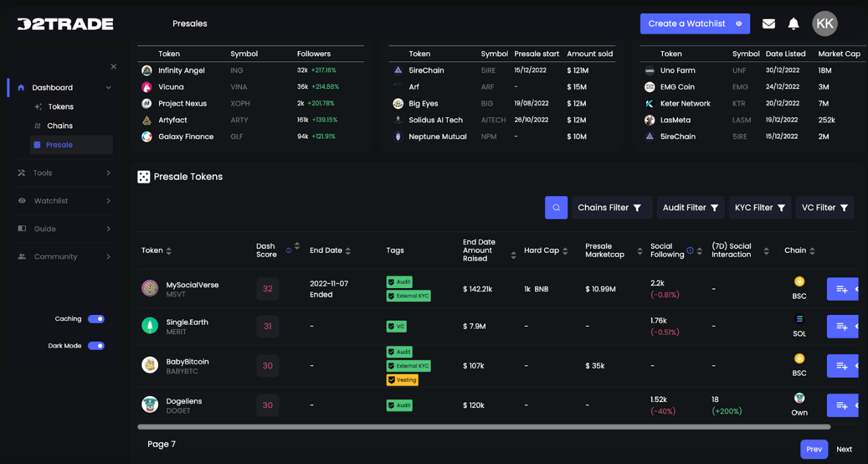Disable the Dark Mode switch
This screenshot has height=464, width=868.
coord(96,346)
